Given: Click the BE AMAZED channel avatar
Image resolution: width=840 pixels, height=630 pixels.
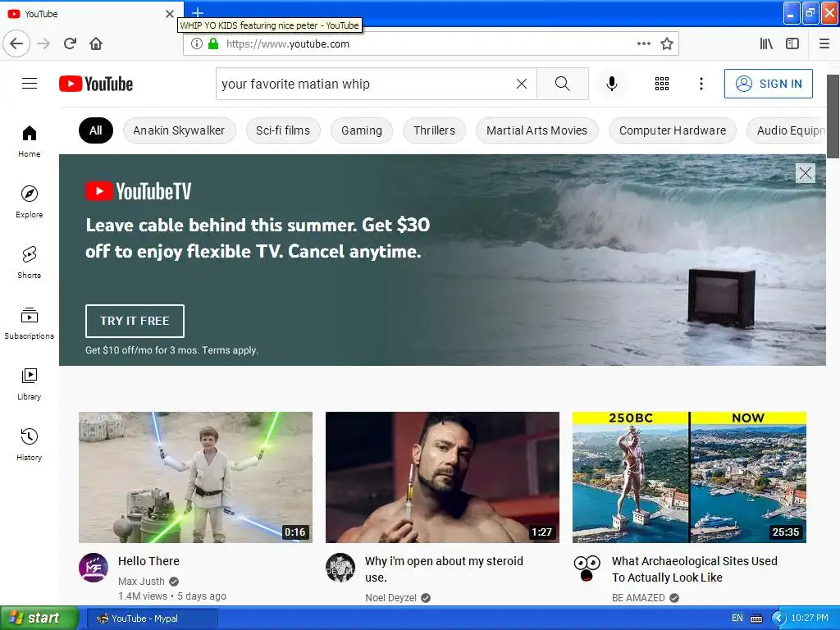Looking at the screenshot, I should pyautogui.click(x=587, y=568).
